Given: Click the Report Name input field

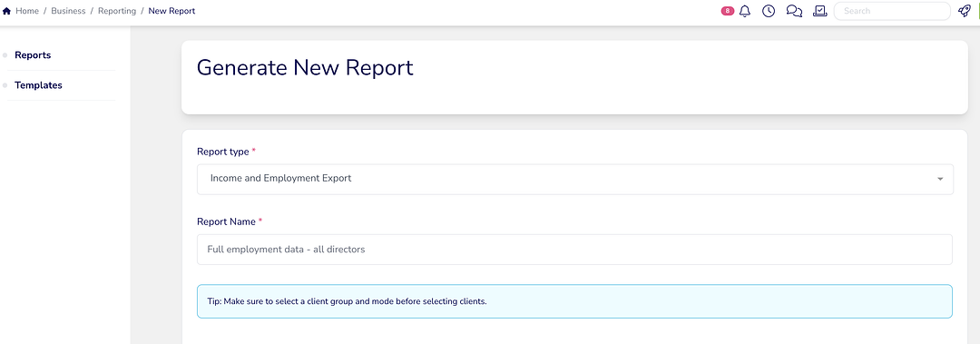Looking at the screenshot, I should tap(574, 250).
